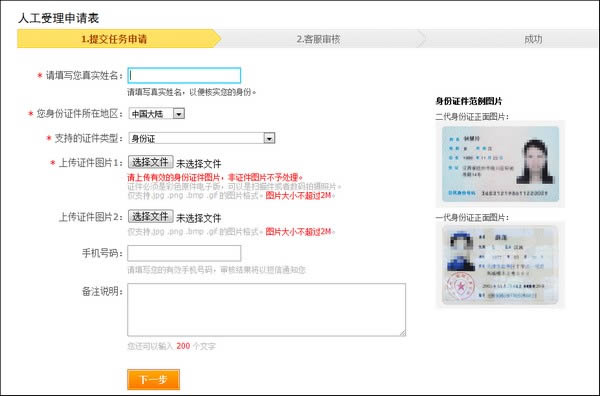600x396 pixels.
Task: Click the 未选择文件 text for image 2
Action: click(198, 218)
